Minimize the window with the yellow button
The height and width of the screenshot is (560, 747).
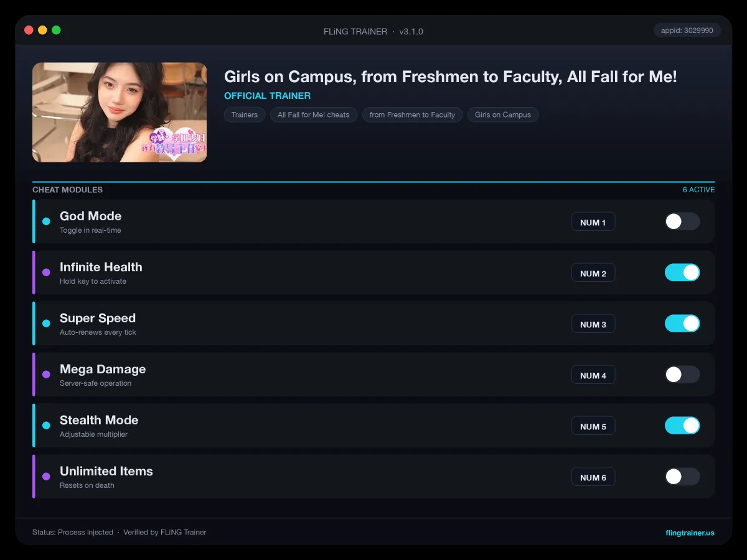(42, 30)
